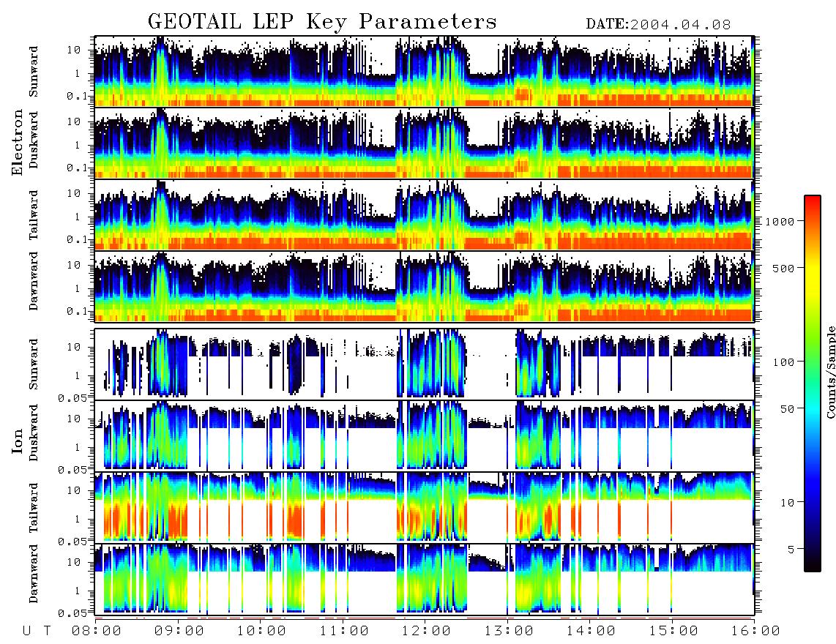This screenshot has height=644, width=836.
Task: Click the Electron Dawnward spectrogram panel
Action: click(425, 286)
